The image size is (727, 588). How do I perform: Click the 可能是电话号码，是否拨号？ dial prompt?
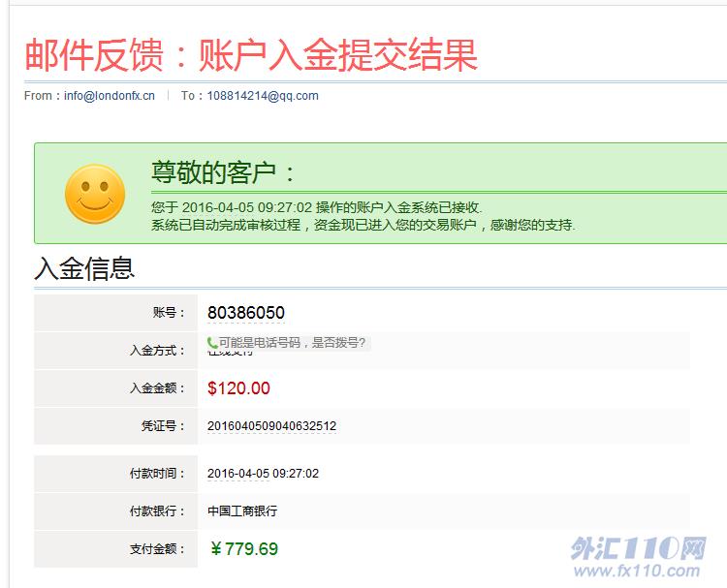(292, 342)
